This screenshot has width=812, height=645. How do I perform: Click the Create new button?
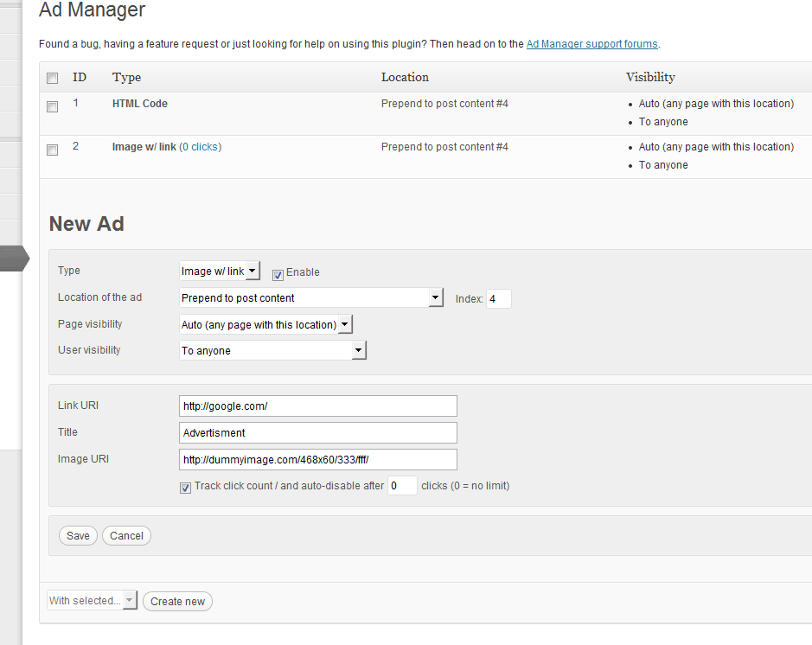point(177,602)
